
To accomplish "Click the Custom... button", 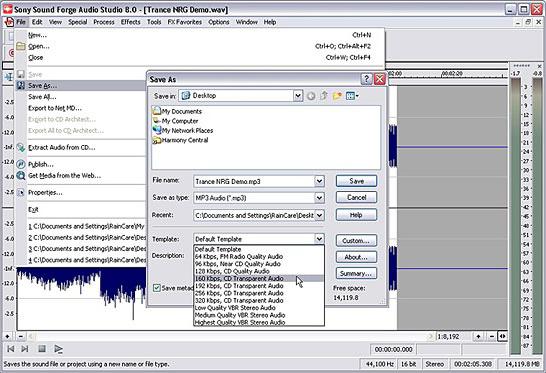I will (x=356, y=241).
